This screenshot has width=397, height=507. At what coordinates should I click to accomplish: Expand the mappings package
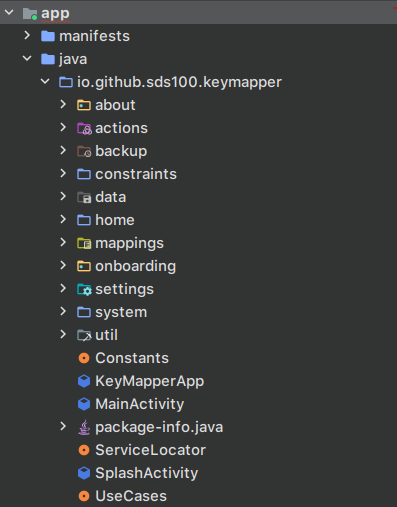[x=63, y=242]
